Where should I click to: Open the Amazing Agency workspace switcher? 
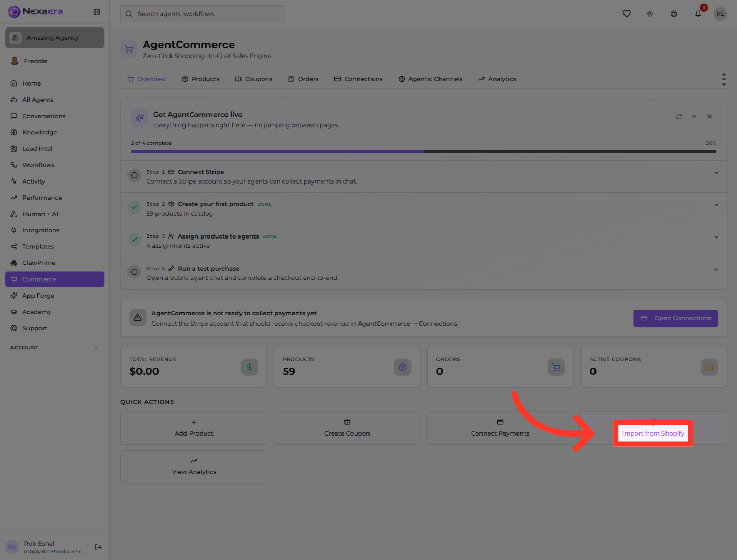click(54, 38)
